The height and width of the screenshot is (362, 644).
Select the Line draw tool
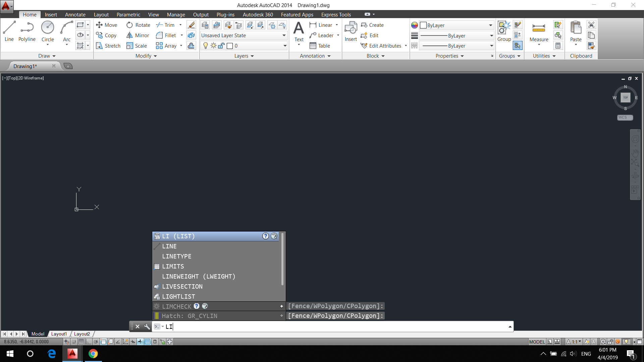(9, 31)
